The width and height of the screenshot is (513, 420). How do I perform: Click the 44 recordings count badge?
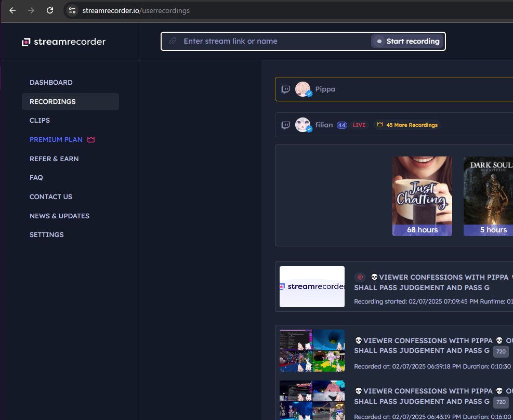click(342, 125)
